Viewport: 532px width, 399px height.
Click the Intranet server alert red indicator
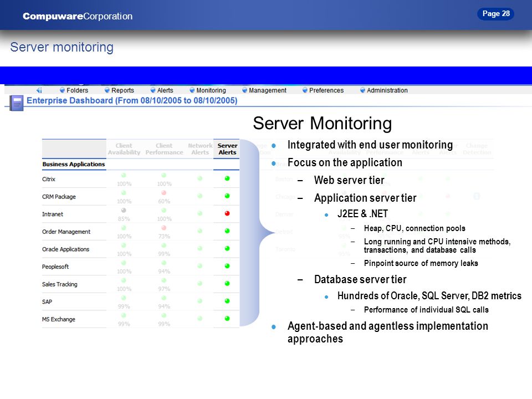(227, 213)
